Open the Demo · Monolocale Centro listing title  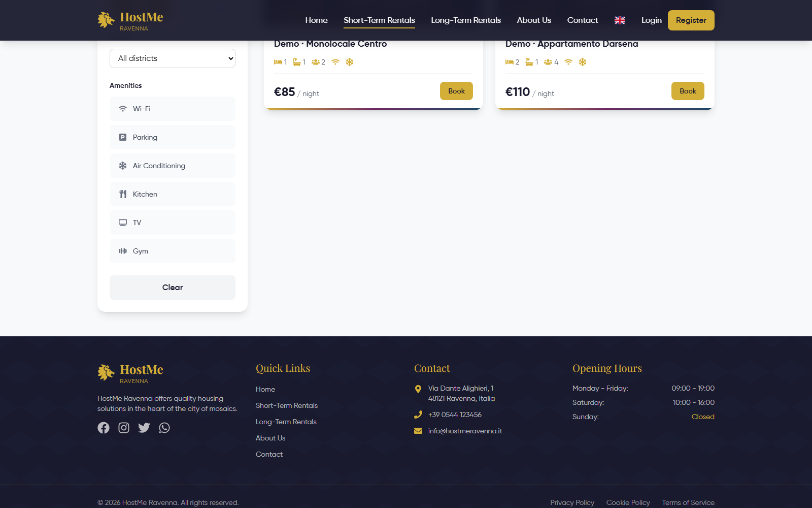[x=330, y=44]
